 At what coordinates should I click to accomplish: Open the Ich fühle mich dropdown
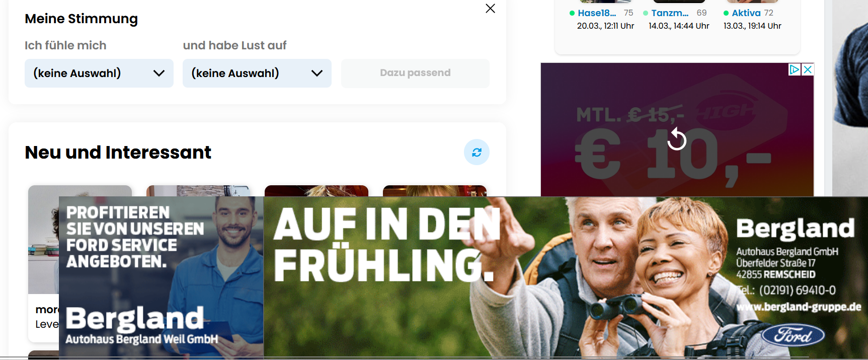99,74
